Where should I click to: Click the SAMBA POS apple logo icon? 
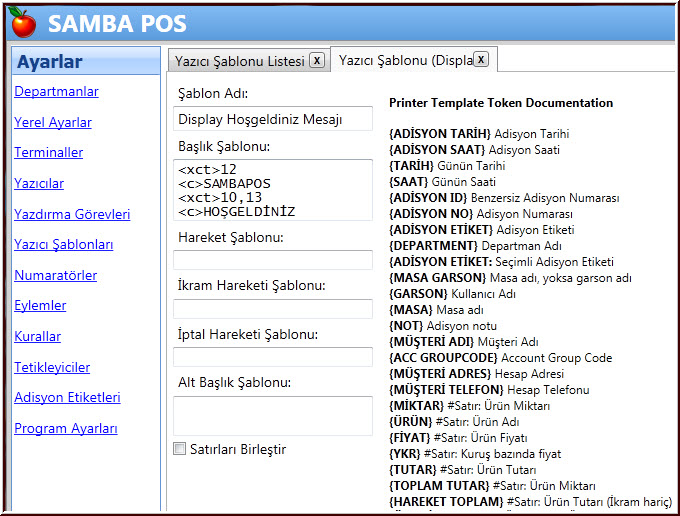pyautogui.click(x=23, y=21)
